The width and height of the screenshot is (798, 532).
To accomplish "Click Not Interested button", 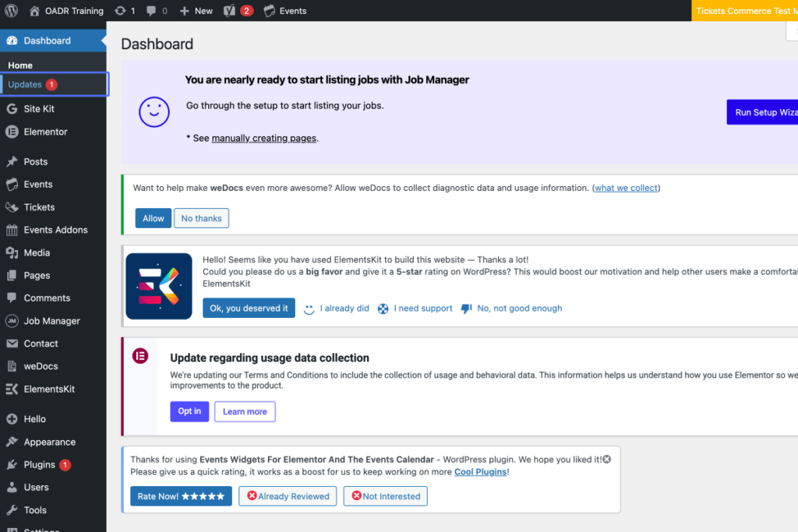I will click(x=385, y=496).
